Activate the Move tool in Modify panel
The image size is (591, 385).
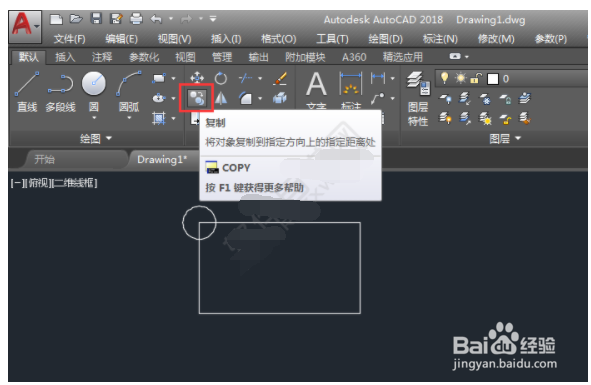tap(197, 78)
